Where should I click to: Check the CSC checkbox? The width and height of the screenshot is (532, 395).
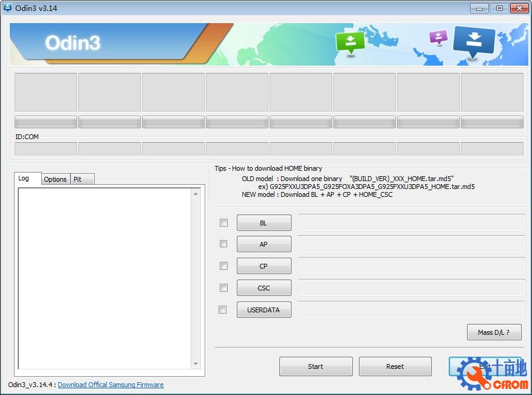pos(223,287)
